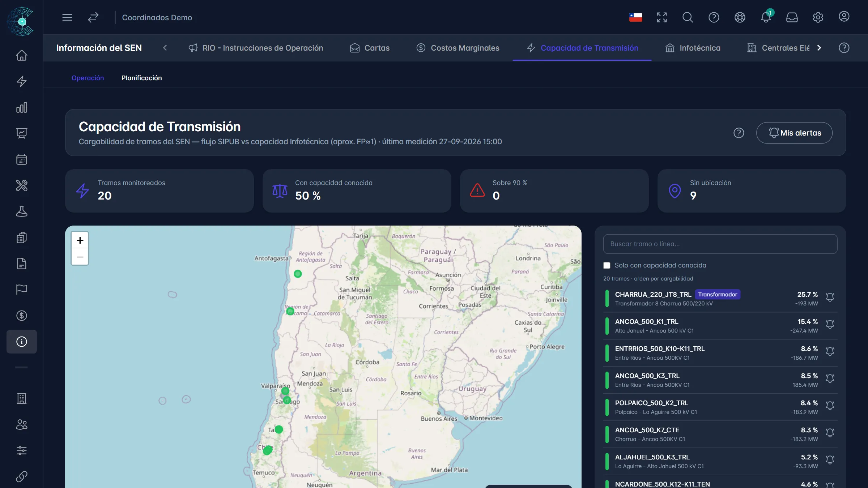
Task: Click the green map marker near Valparaíso
Action: [285, 391]
